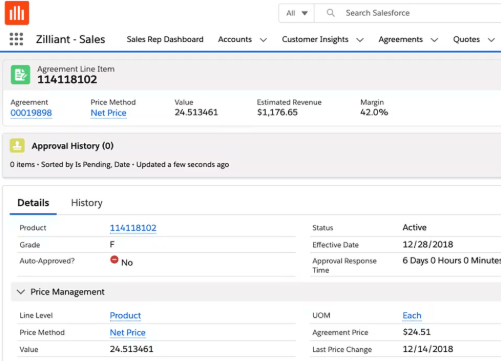Click the Zilliant - Sales app name

(x=71, y=39)
